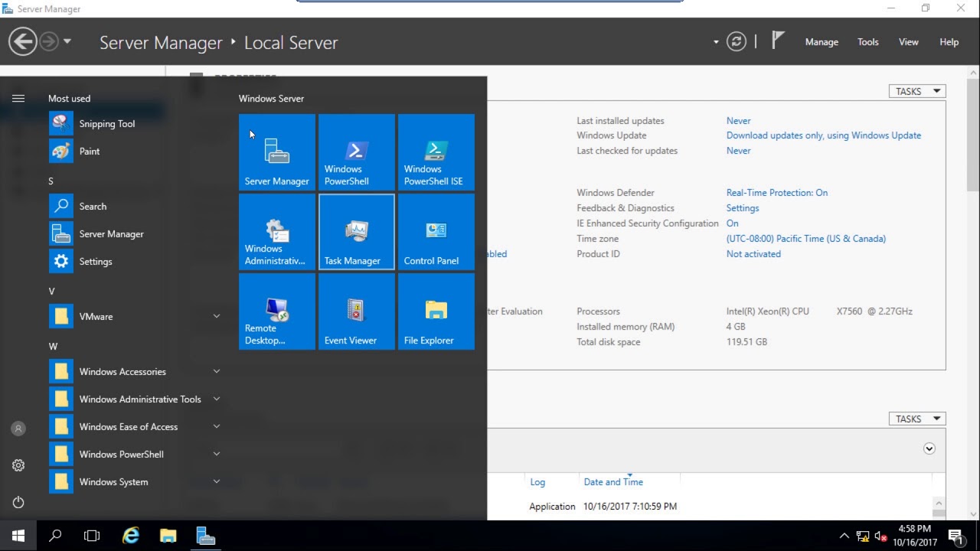980x551 pixels.
Task: Open the Start menu settings gear
Action: [x=18, y=465]
